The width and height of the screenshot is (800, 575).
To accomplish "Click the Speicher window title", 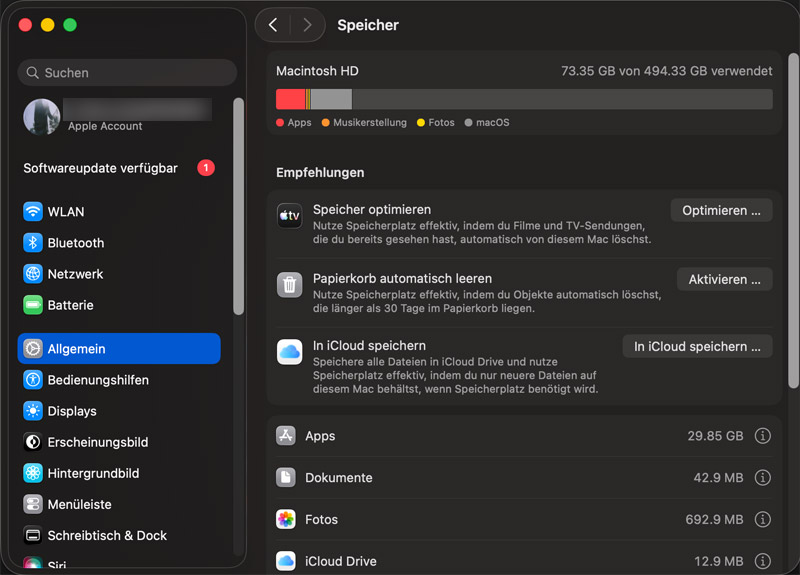I will (368, 25).
